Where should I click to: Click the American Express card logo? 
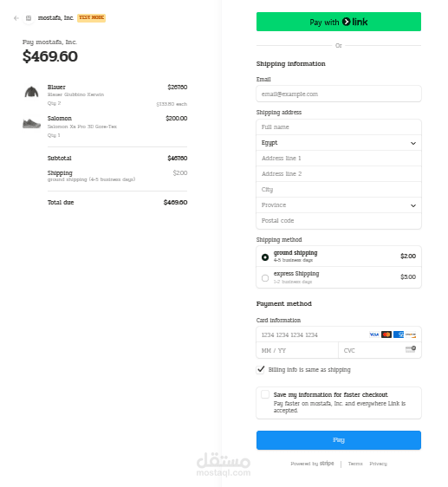coord(399,334)
